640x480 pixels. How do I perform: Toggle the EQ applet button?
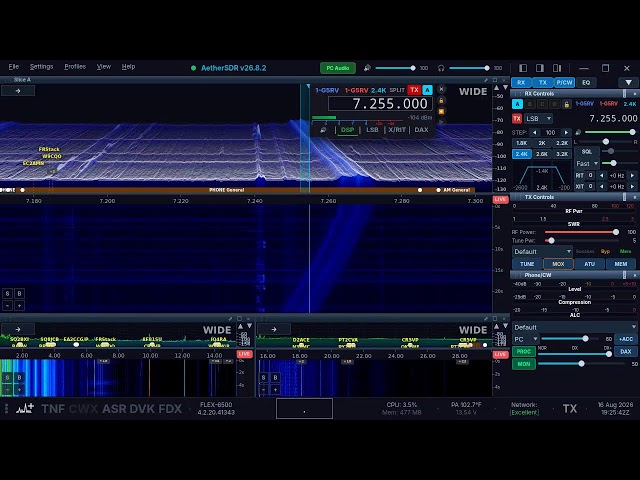(x=586, y=82)
